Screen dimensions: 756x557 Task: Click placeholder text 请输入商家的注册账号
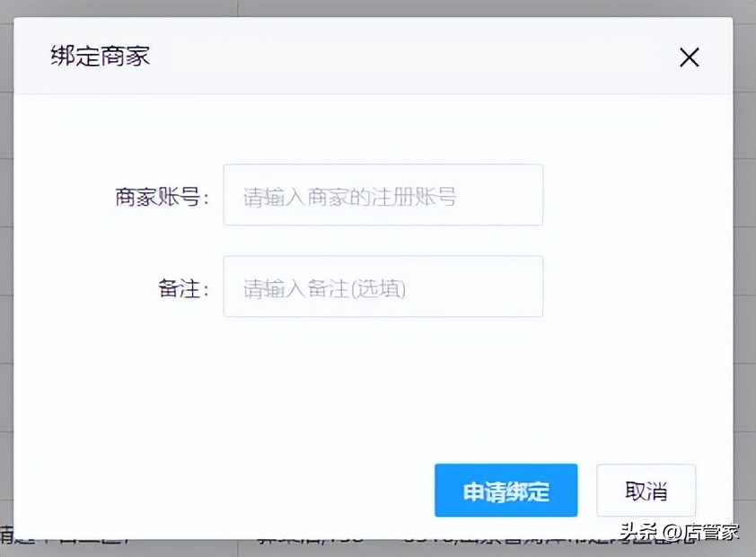pos(349,197)
